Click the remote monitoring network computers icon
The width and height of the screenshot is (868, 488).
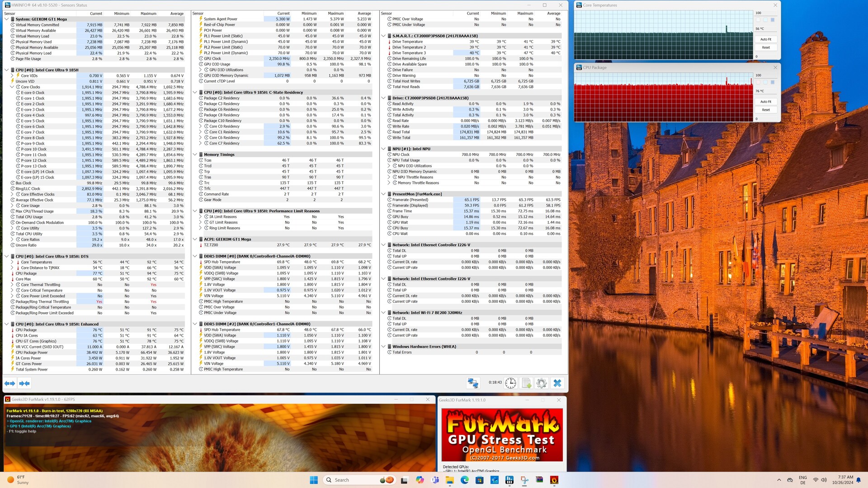point(473,383)
